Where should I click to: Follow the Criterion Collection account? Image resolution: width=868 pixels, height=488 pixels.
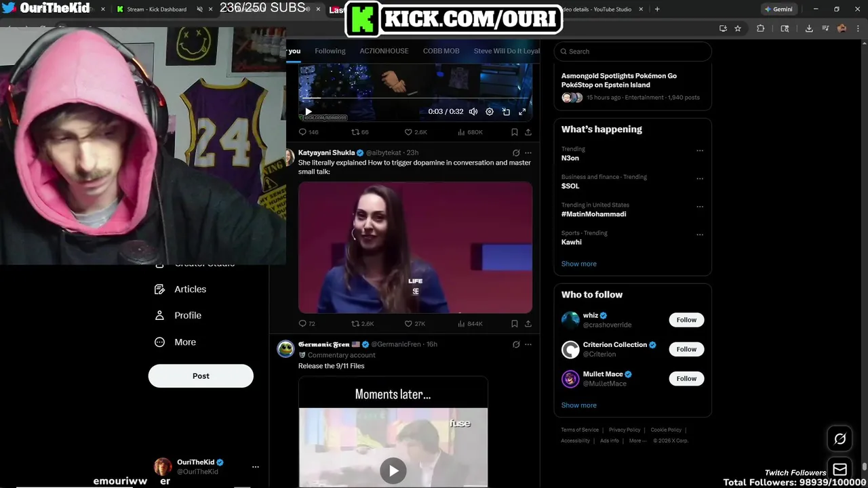point(686,349)
